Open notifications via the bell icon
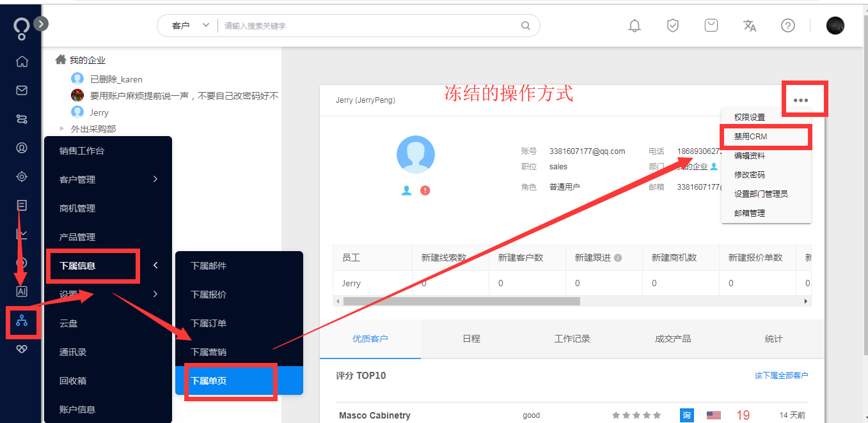 (634, 26)
